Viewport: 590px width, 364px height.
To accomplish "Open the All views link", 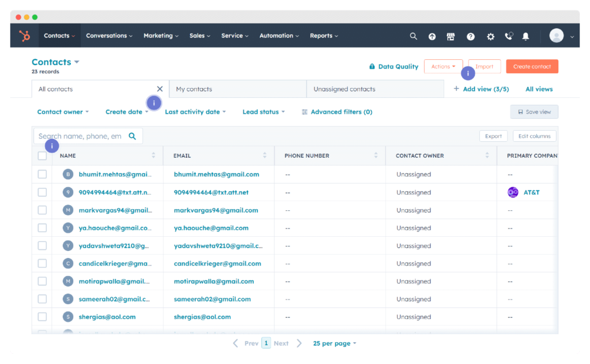I will [x=539, y=89].
